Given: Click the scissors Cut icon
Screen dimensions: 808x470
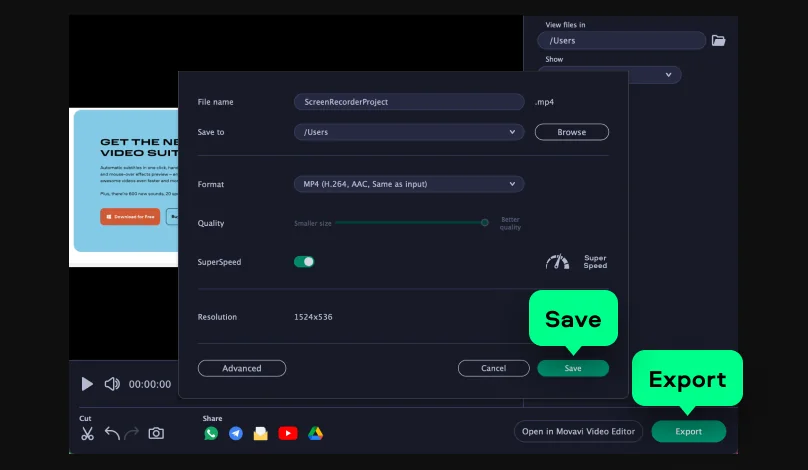Looking at the screenshot, I should 88,433.
